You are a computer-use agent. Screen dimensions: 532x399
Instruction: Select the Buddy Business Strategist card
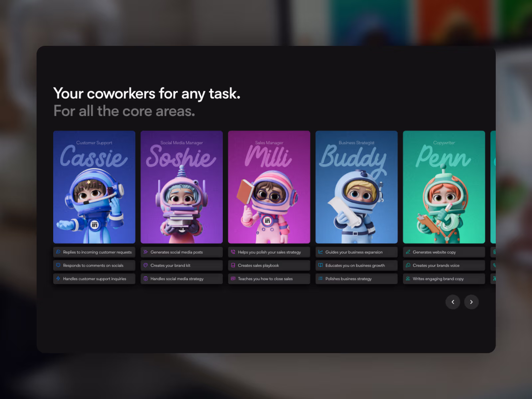tap(356, 187)
